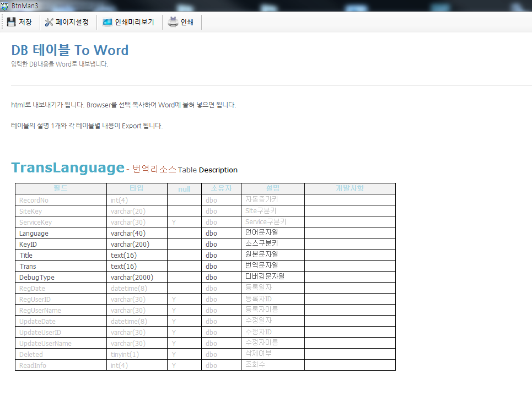Viewport: 532px width, 412px height.
Task: Click the dbo owner cell in DebugType row
Action: (x=221, y=277)
